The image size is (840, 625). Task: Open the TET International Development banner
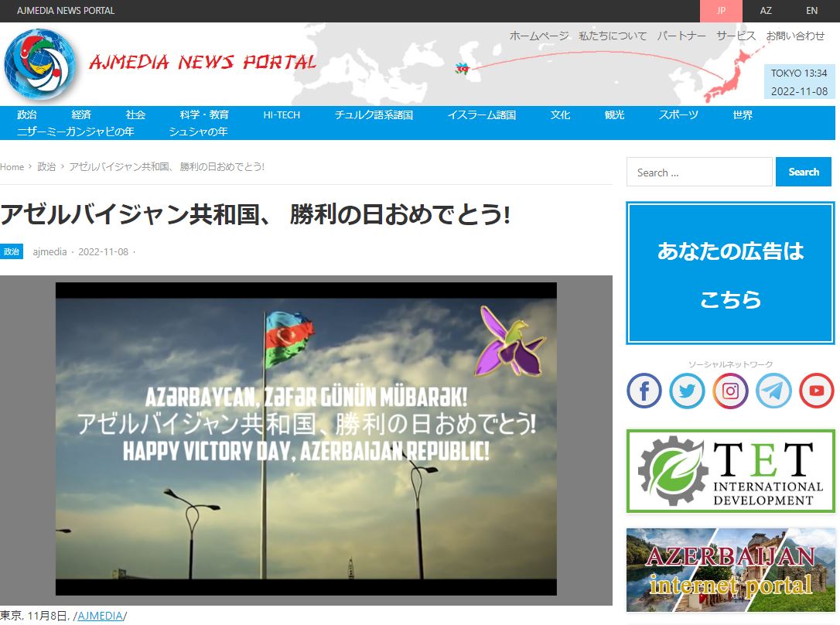pos(730,471)
